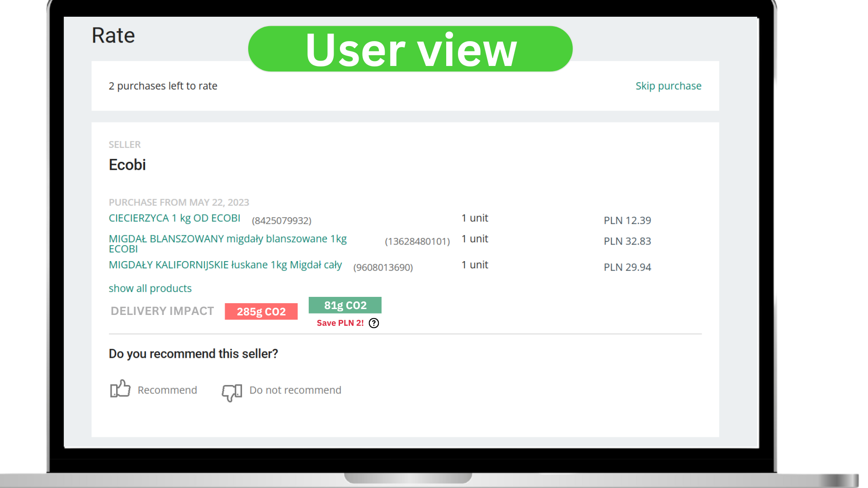Open CIECIERZYCA 1 kg OD ECOBI product link
This screenshot has width=868, height=488.
[x=175, y=218]
